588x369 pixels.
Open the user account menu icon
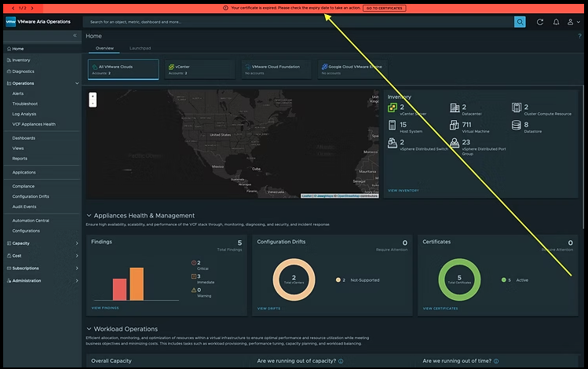point(574,22)
